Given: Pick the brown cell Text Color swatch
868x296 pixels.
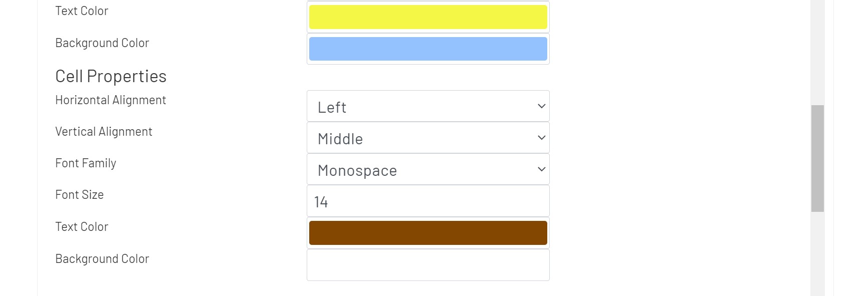Looking at the screenshot, I should (x=428, y=232).
